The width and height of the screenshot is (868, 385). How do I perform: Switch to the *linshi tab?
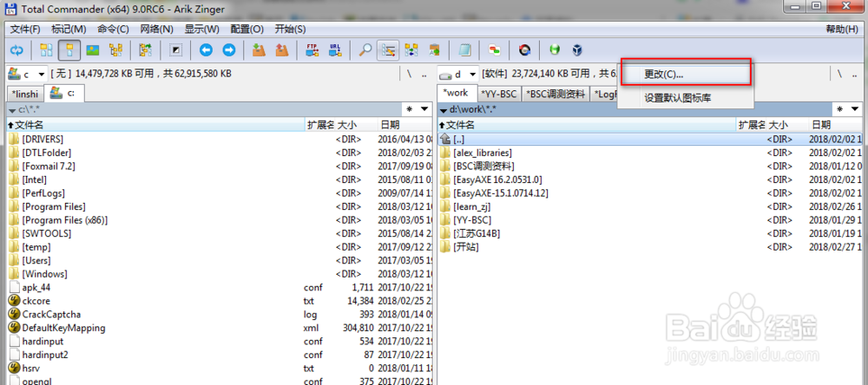[25, 95]
